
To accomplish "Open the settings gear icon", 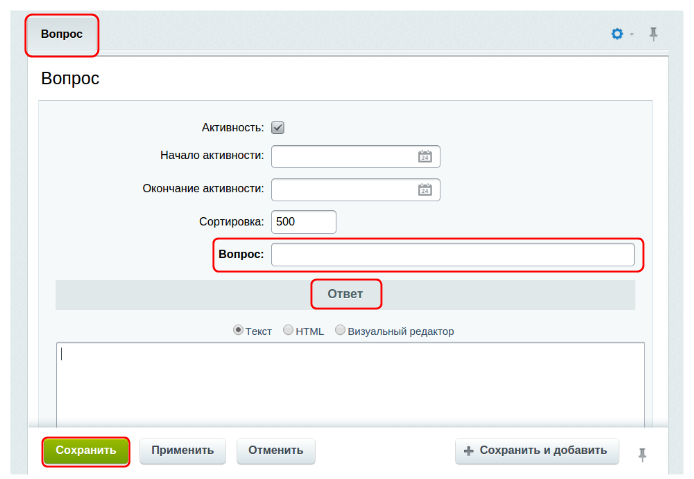I will tap(617, 34).
